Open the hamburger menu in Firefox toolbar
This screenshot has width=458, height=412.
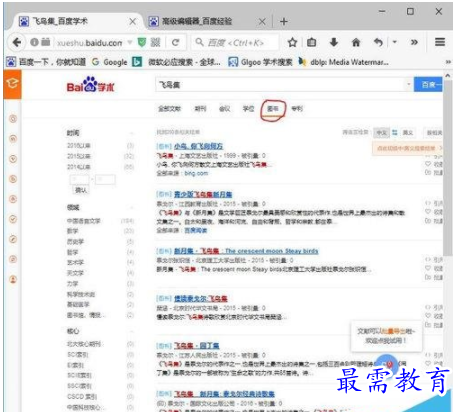pos(440,42)
